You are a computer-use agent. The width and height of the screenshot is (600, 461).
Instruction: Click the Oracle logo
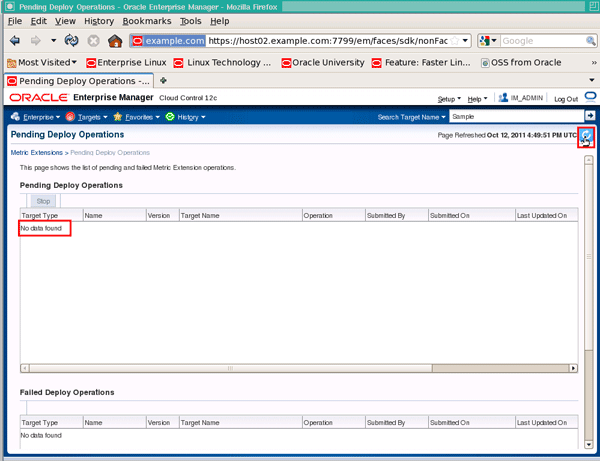[x=39, y=98]
